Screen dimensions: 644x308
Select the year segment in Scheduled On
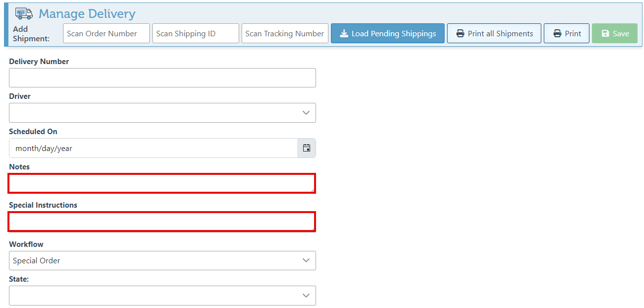[x=64, y=148]
